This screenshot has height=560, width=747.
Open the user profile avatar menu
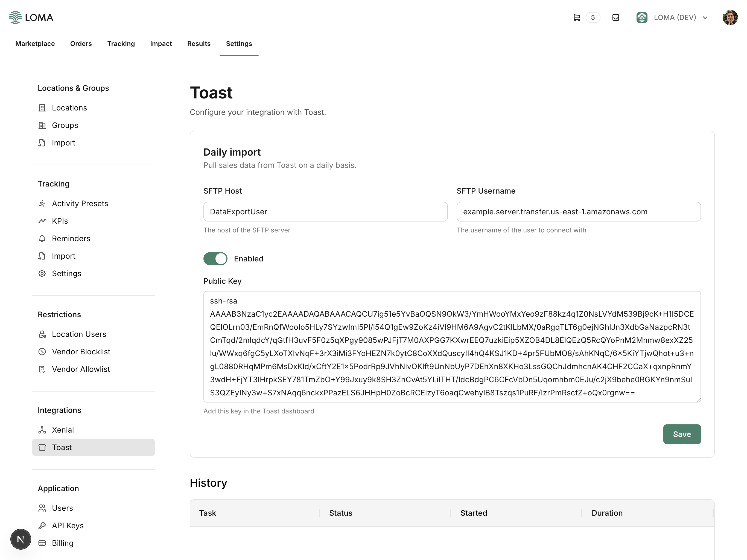pos(730,17)
